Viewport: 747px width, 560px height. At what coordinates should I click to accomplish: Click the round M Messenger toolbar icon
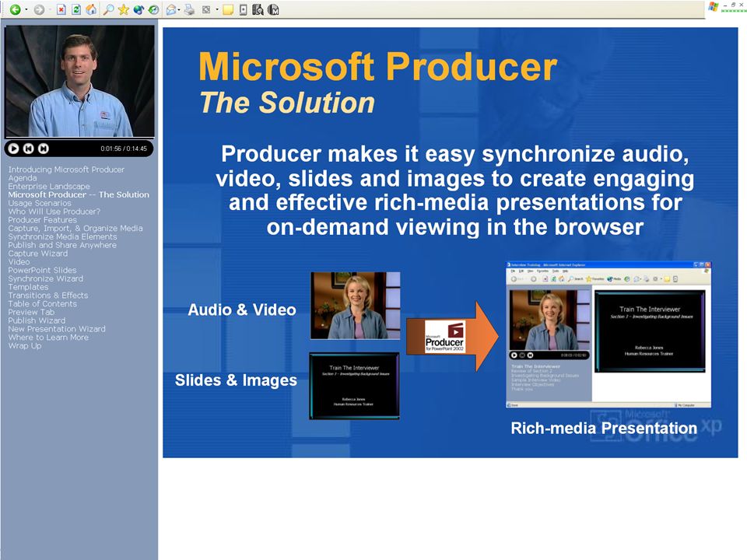(x=273, y=9)
